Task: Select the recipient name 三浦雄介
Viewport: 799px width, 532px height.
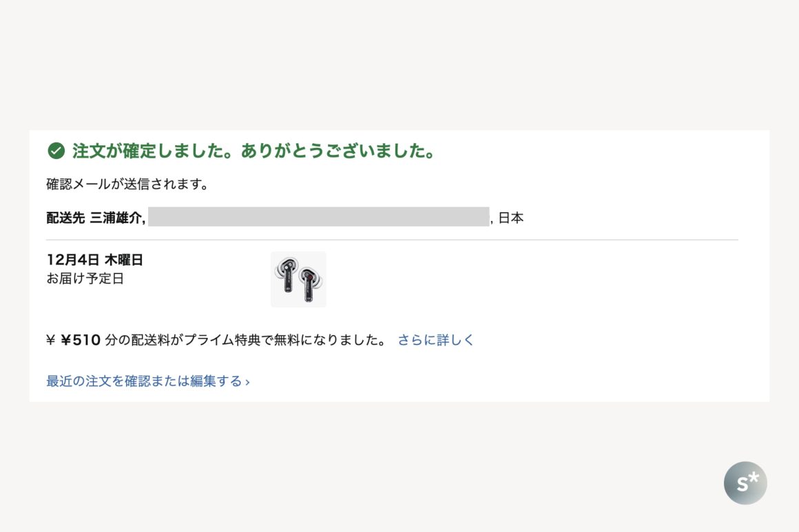Action: click(116, 218)
